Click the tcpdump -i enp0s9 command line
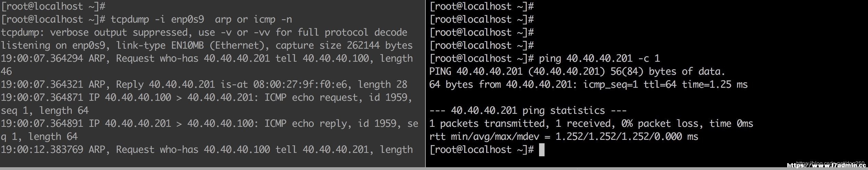868x170 pixels. (147, 20)
